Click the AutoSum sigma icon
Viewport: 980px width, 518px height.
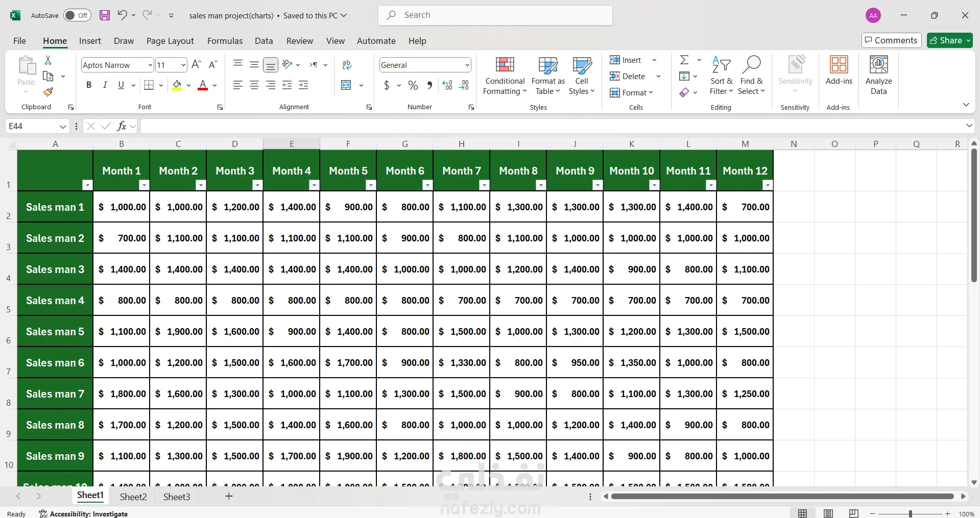pos(684,60)
